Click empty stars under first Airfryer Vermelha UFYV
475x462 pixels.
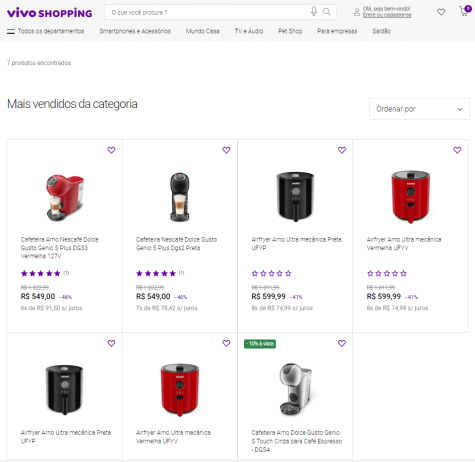coord(387,273)
